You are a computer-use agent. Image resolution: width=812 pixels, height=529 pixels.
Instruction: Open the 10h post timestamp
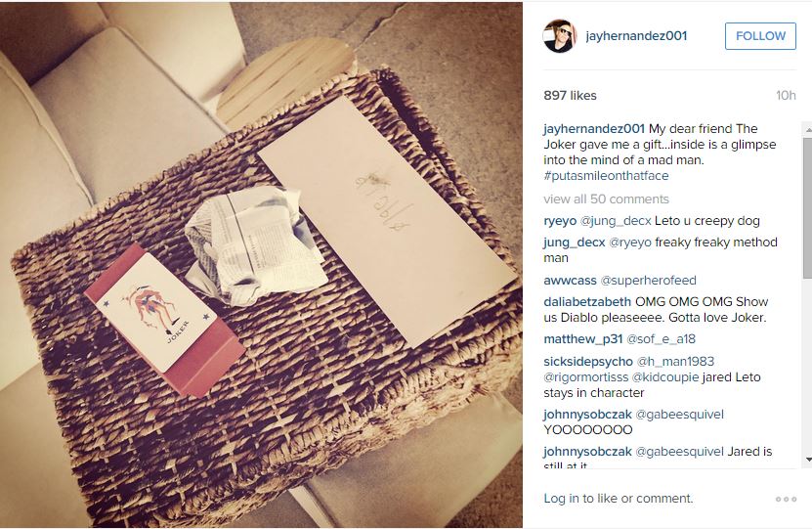point(786,95)
